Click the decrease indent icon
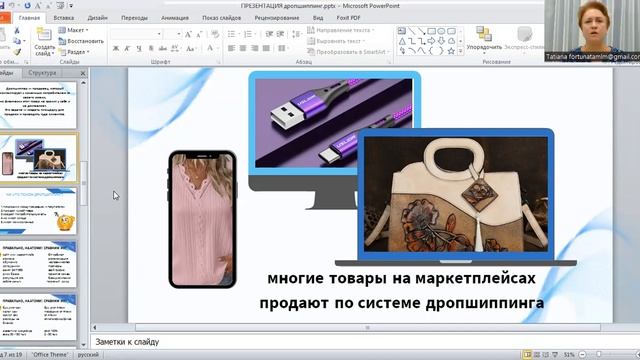This screenshot has height=360, width=640. click(269, 34)
